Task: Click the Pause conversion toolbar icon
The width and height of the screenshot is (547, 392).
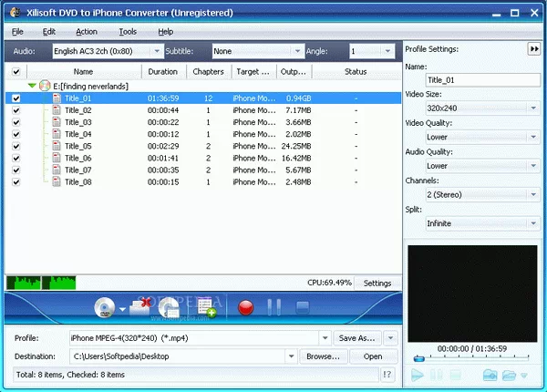Action: 274,308
